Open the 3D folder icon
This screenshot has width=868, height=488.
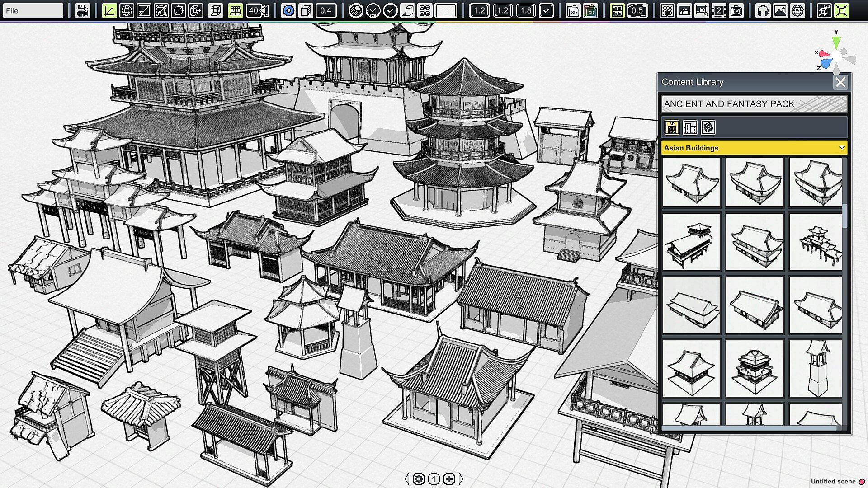(573, 10)
